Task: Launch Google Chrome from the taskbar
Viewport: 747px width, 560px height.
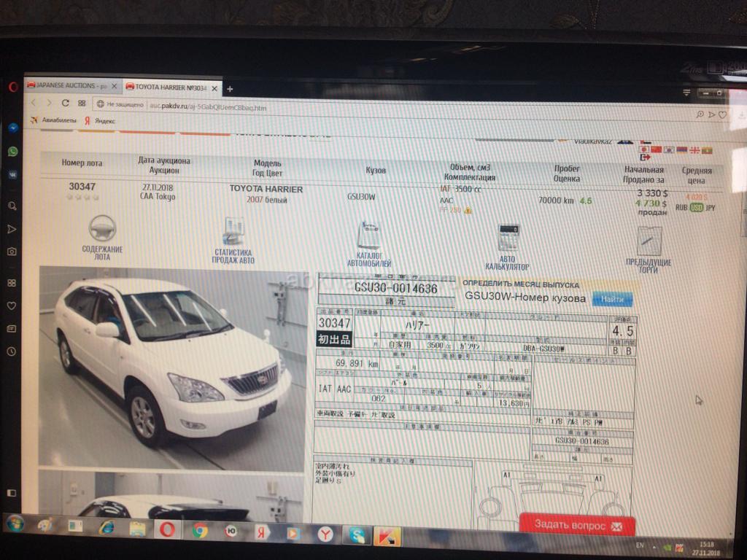Action: pyautogui.click(x=199, y=530)
